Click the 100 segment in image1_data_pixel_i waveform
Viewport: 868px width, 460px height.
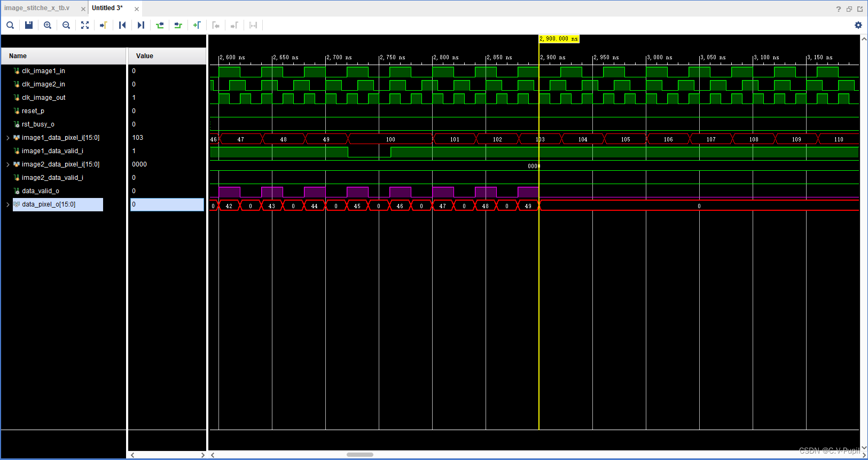(390, 139)
